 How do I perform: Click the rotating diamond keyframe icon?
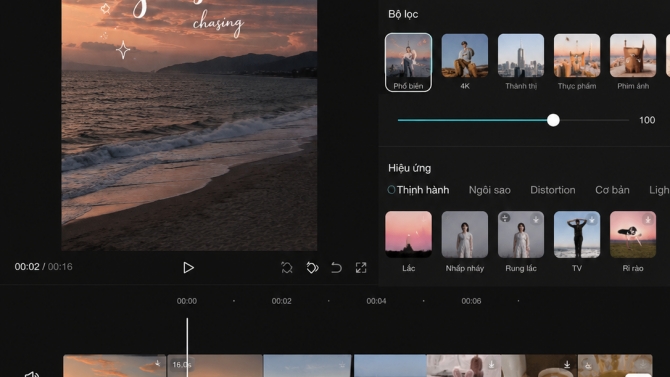coord(312,268)
